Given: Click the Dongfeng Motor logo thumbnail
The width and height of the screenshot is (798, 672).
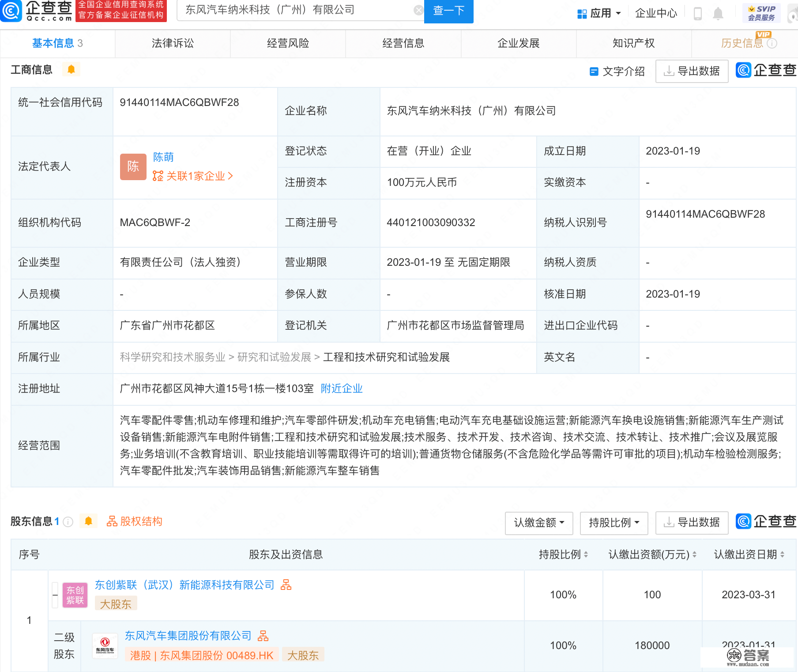Looking at the screenshot, I should click(105, 646).
